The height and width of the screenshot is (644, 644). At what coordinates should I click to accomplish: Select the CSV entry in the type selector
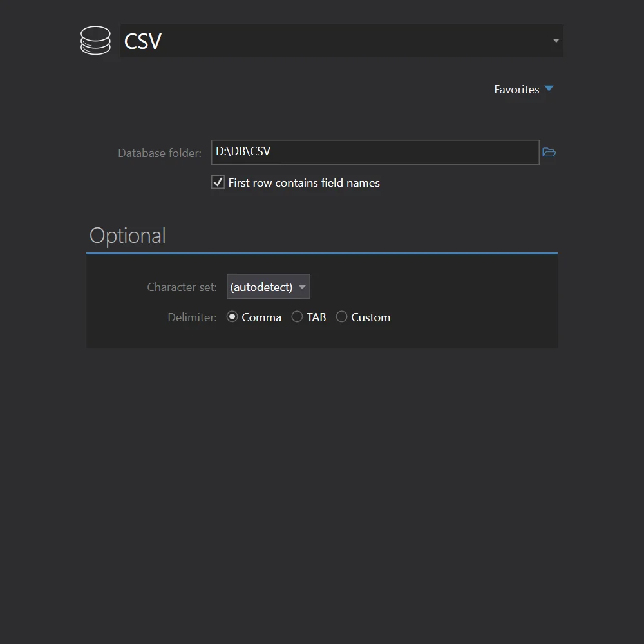pyautogui.click(x=143, y=41)
